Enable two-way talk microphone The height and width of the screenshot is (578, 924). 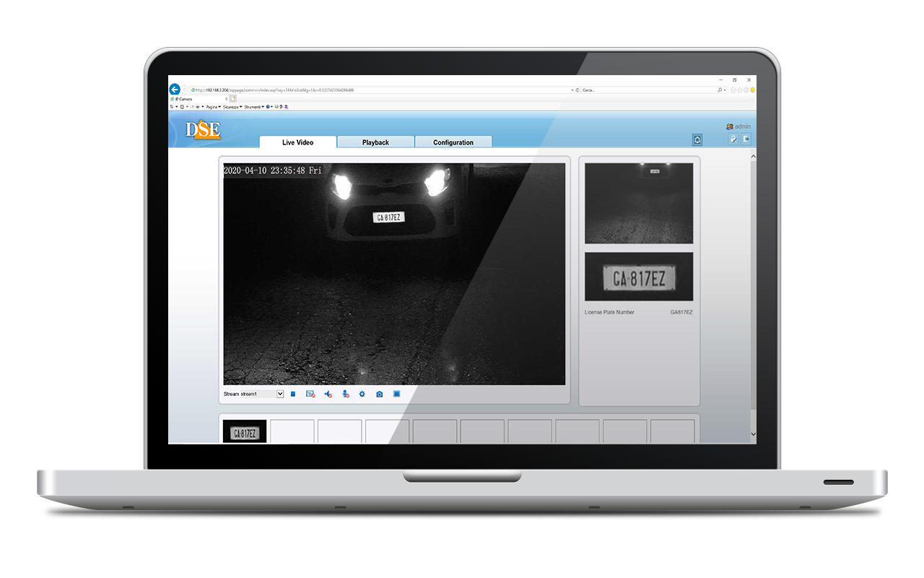tap(345, 394)
